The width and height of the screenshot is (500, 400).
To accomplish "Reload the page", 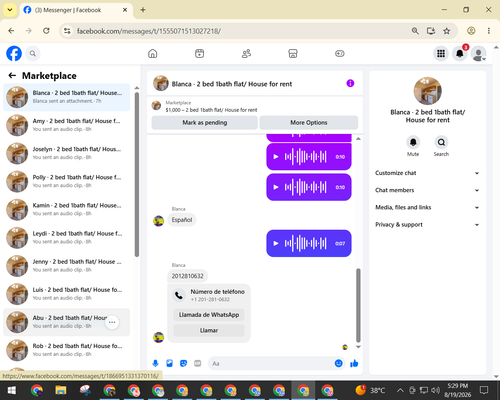I will [x=46, y=31].
